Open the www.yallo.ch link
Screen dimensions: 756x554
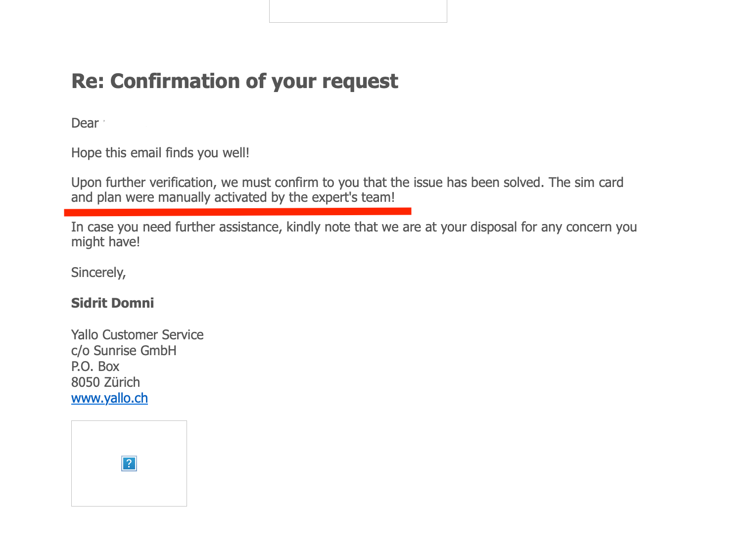[x=109, y=398]
